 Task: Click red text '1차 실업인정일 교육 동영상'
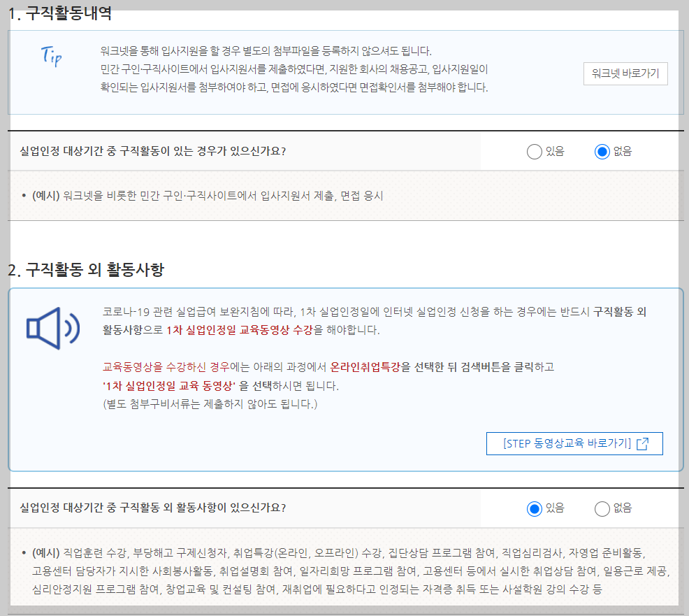(x=169, y=385)
